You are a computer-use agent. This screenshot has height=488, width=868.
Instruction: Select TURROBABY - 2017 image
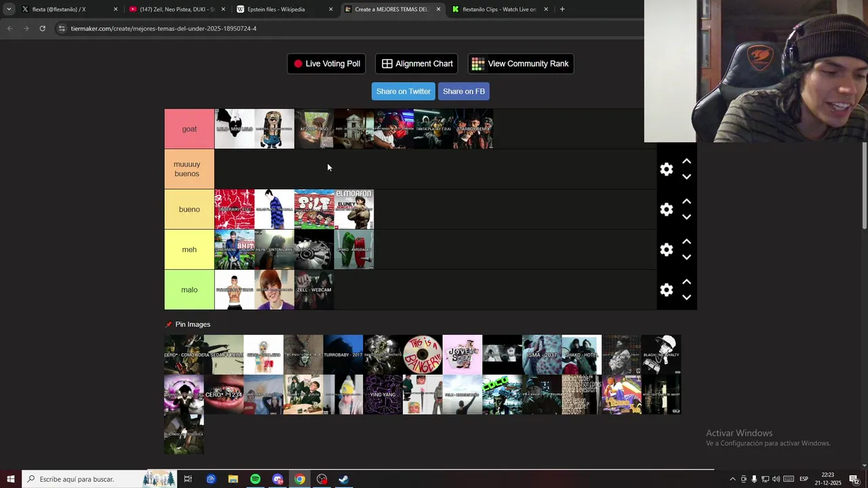(x=343, y=354)
